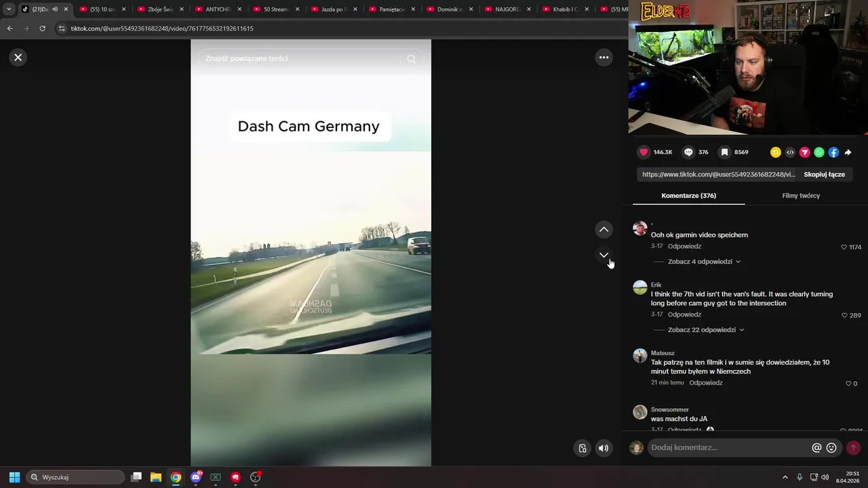
Task: Expand 'Zobacz 4 odpowiedzi' replies
Action: [704, 262]
